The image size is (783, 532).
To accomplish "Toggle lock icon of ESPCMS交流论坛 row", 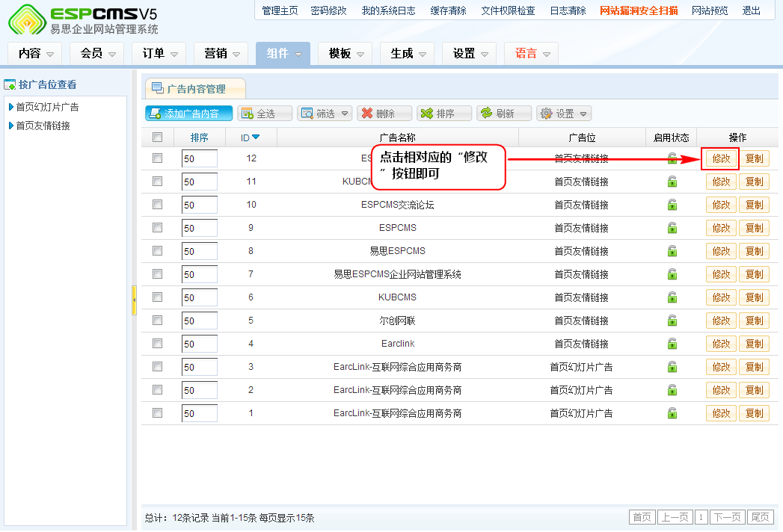I will tap(672, 205).
